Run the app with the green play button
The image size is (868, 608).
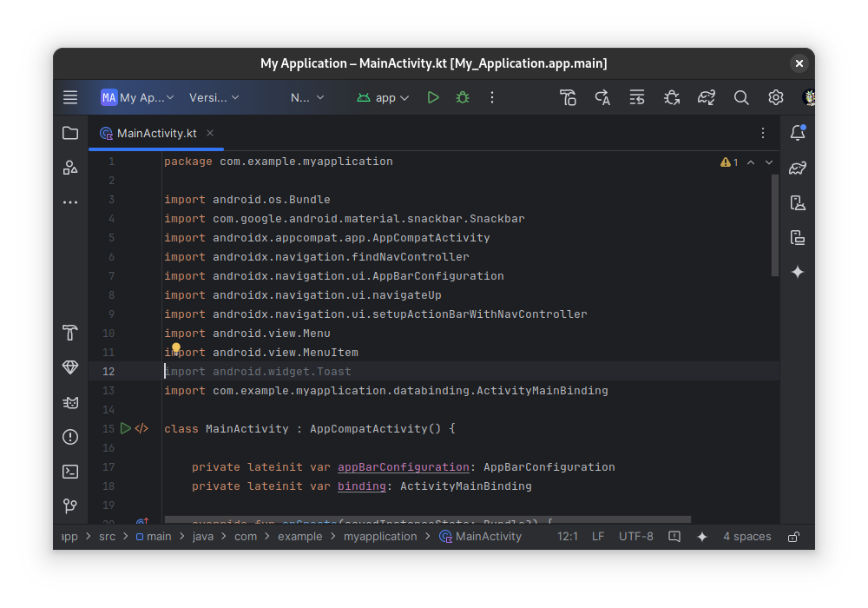pyautogui.click(x=433, y=97)
